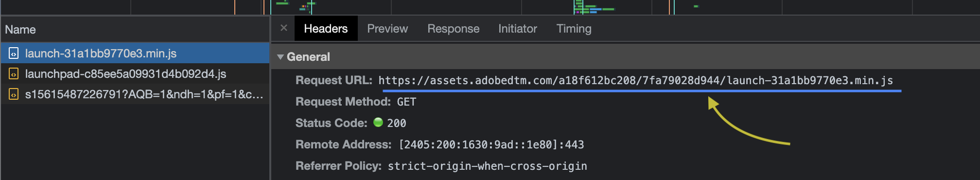This screenshot has width=980, height=180.
Task: Click the s15615487226791 request script icon
Action: click(14, 94)
